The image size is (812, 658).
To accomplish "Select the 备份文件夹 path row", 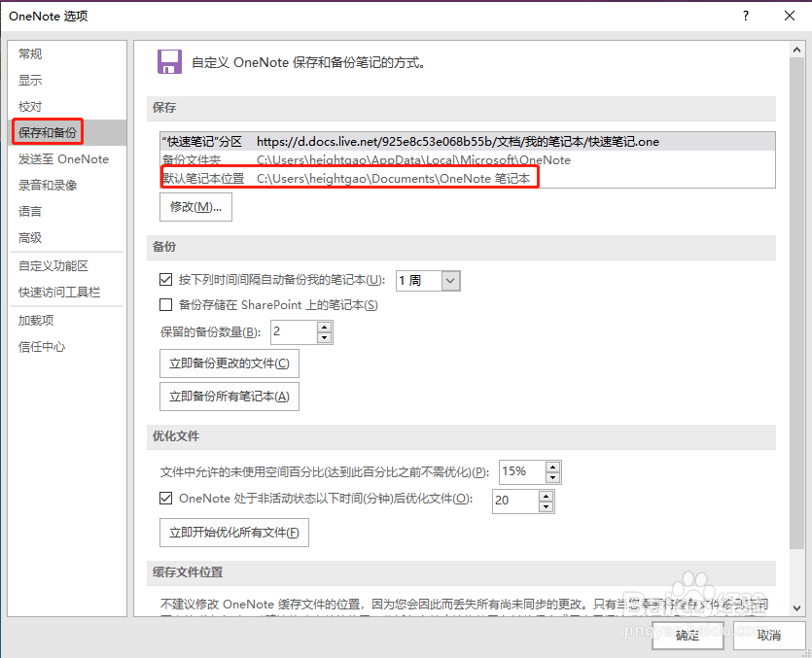I will pyautogui.click(x=467, y=159).
